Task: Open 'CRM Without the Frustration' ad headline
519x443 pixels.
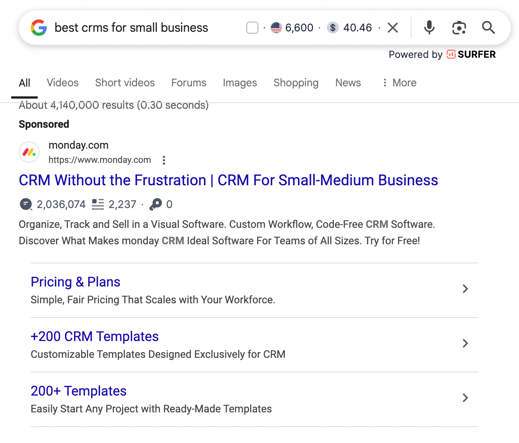Action: pos(228,180)
